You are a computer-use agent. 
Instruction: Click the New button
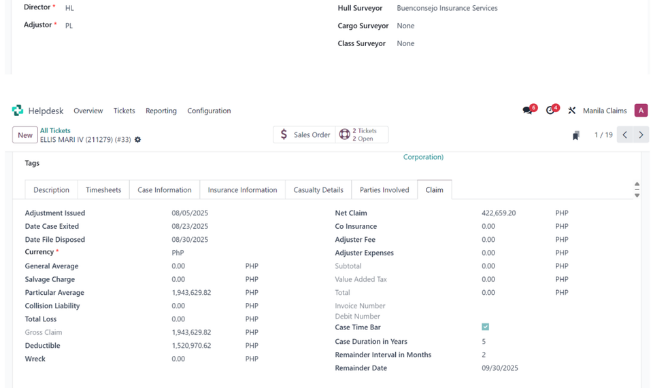pyautogui.click(x=25, y=135)
